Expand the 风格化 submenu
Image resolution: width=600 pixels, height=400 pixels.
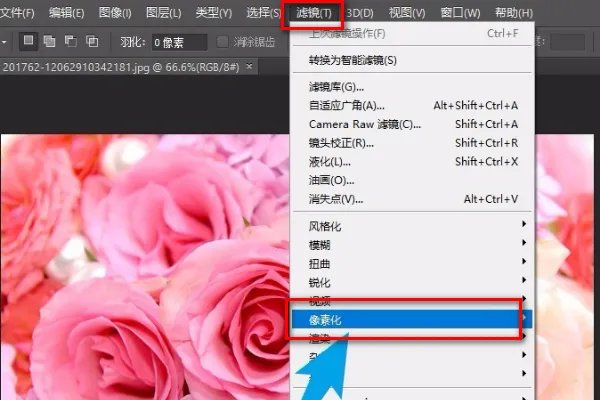(412, 226)
